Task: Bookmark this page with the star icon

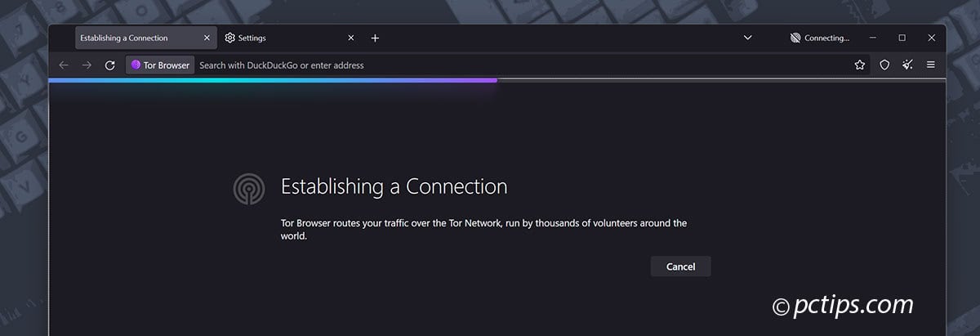Action: (860, 65)
